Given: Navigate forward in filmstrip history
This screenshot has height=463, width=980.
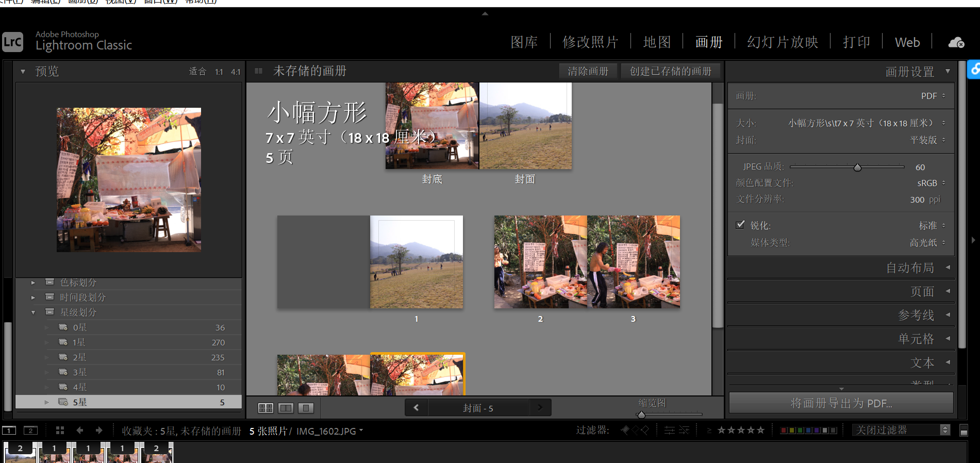Looking at the screenshot, I should 99,431.
